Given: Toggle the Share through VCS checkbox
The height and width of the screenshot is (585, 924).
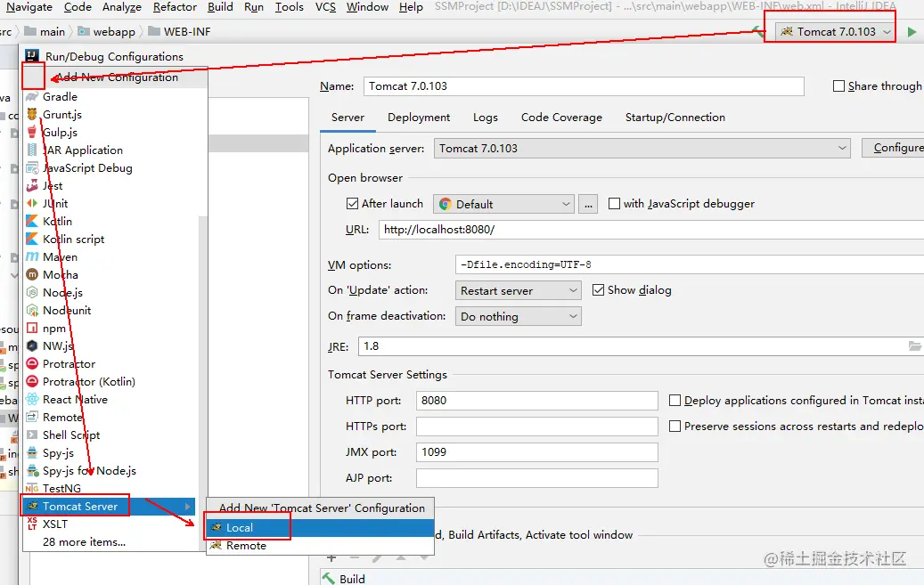Looking at the screenshot, I should (x=838, y=86).
